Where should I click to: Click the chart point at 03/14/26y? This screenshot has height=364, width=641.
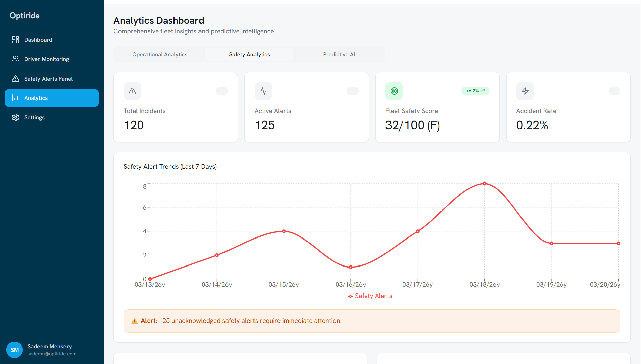(x=217, y=255)
